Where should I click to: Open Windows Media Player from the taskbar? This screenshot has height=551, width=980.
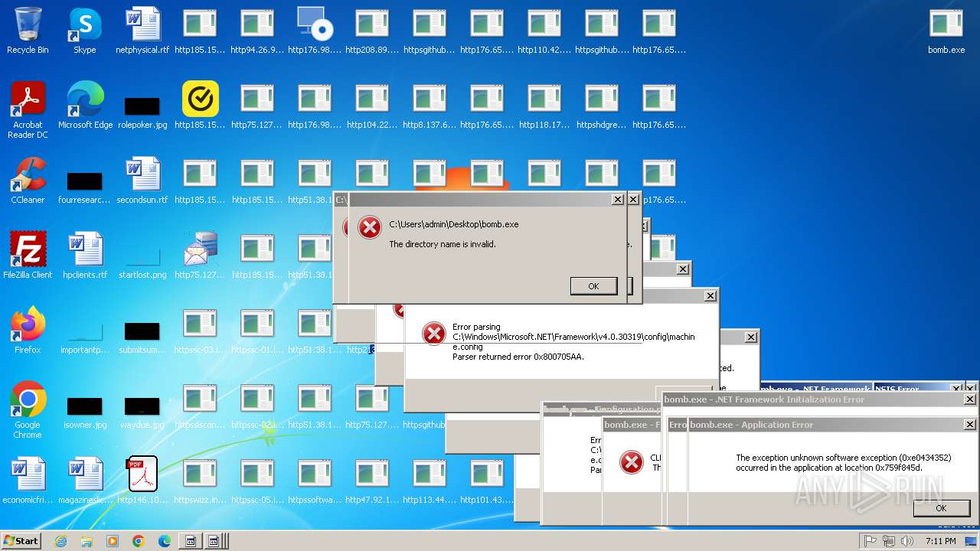coord(113,541)
